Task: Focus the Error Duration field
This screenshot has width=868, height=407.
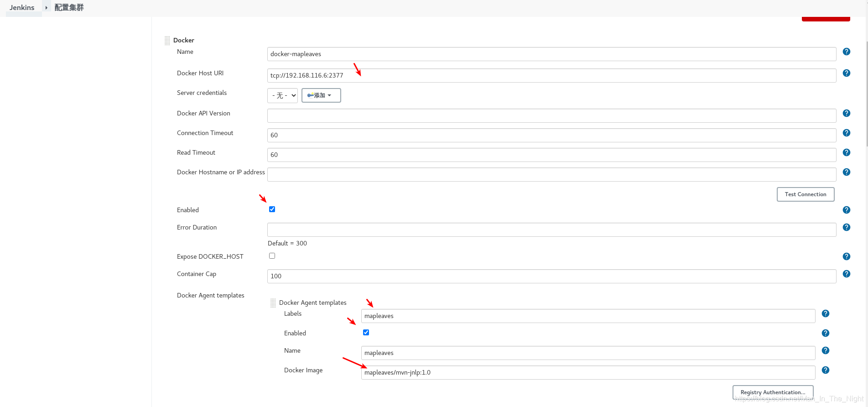Action: coord(551,230)
